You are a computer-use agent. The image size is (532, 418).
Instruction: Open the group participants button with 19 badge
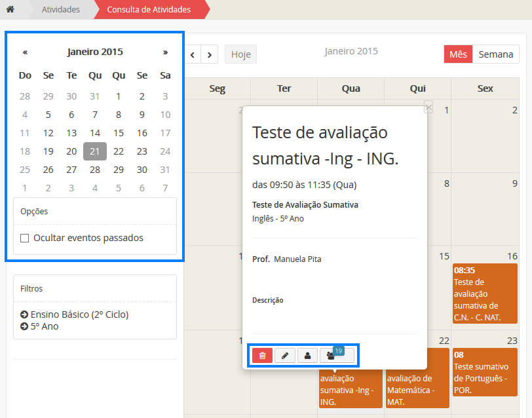tap(336, 355)
